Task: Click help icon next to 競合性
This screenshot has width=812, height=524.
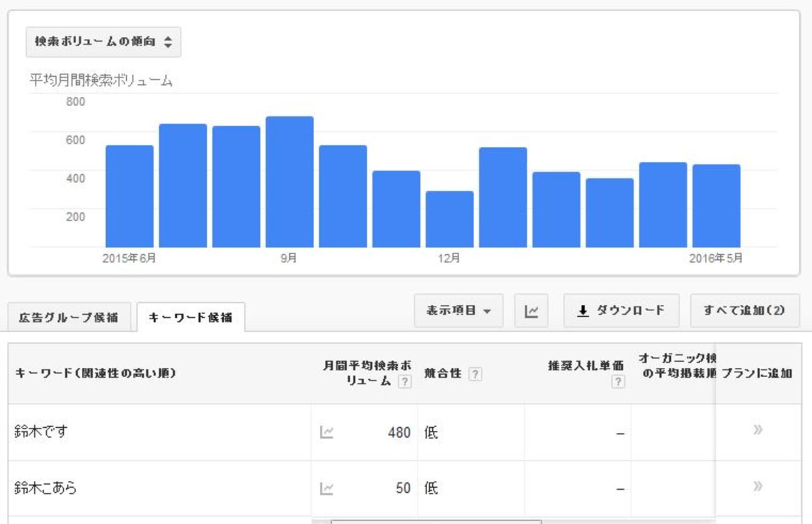Action: point(475,373)
